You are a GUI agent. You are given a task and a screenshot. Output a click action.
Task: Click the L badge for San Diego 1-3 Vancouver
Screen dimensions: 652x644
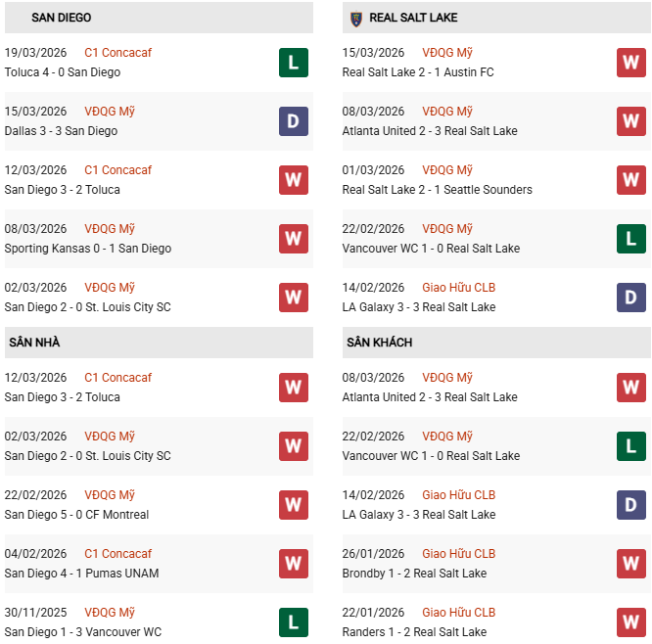[x=294, y=622]
